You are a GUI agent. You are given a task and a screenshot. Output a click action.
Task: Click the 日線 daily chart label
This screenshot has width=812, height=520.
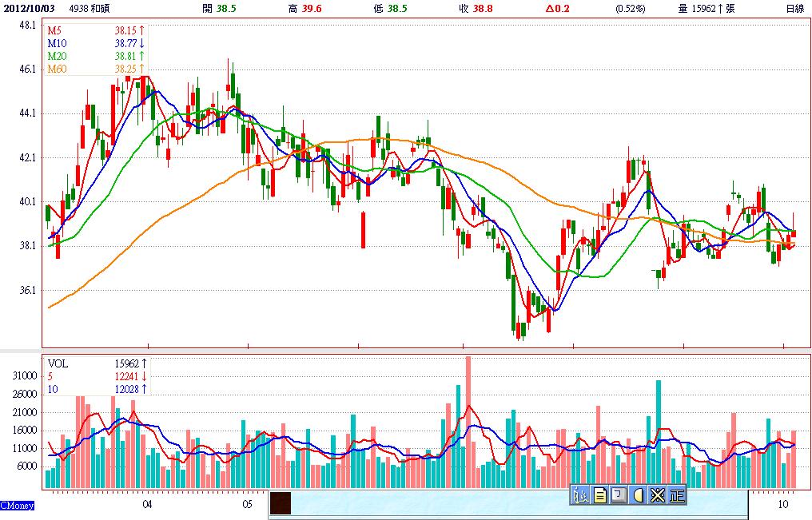tap(795, 8)
